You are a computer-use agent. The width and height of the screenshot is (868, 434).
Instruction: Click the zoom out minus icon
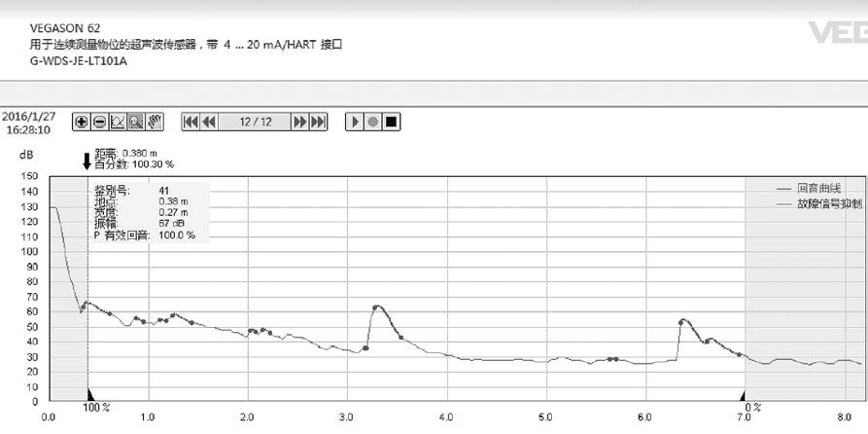click(100, 122)
